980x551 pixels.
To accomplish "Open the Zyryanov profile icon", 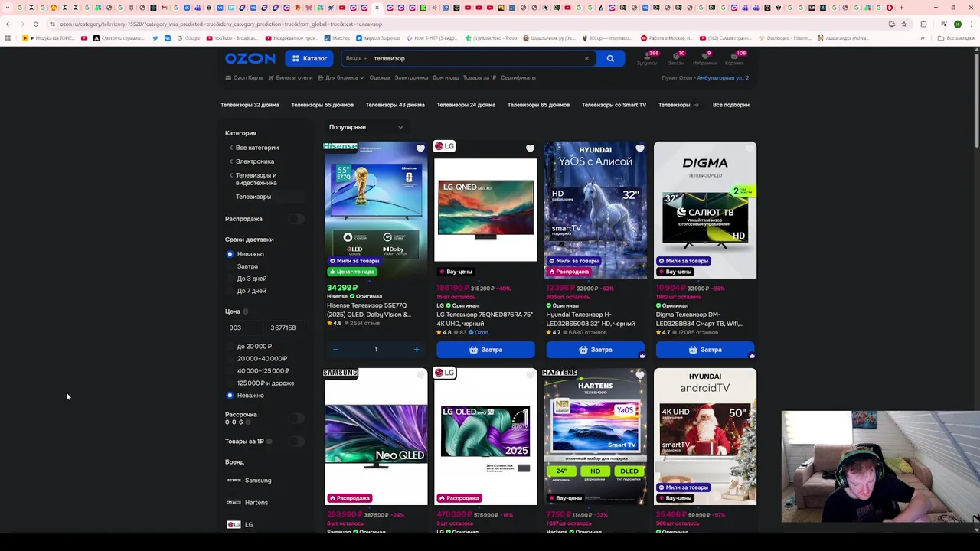I will pos(647,58).
